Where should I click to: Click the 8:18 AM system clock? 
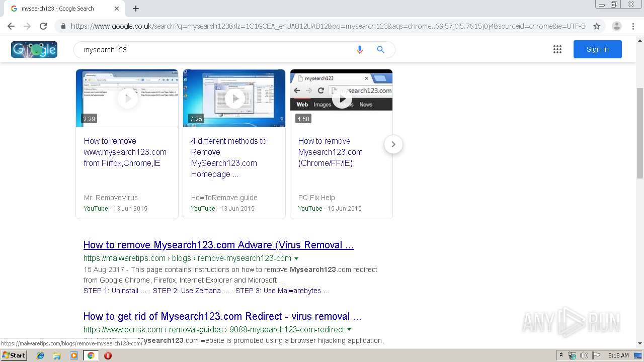(x=618, y=355)
